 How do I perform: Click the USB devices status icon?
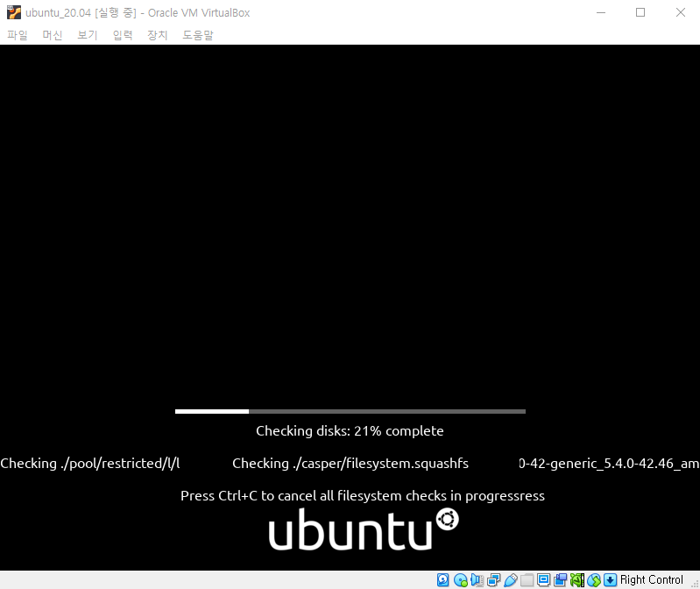point(510,579)
